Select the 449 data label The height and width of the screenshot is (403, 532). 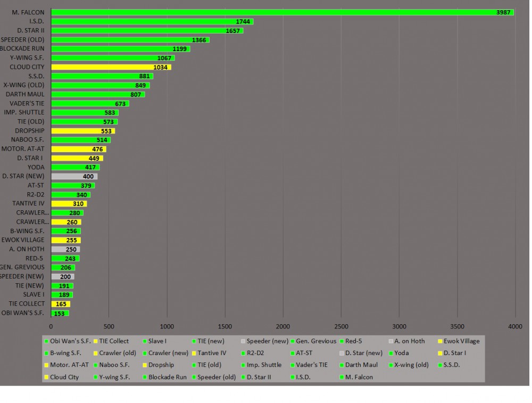pyautogui.click(x=94, y=159)
